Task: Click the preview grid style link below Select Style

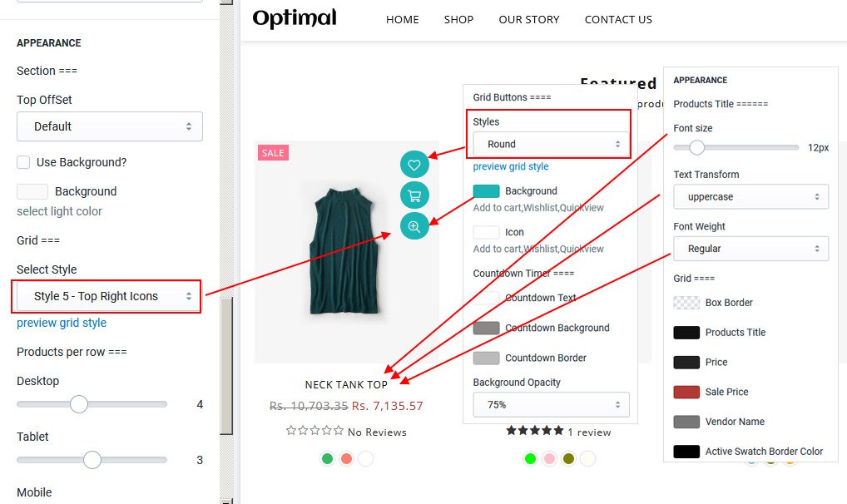Action: coord(62,323)
